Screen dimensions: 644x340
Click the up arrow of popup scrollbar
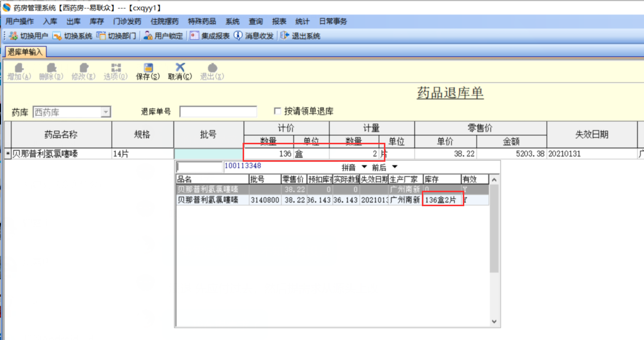pyautogui.click(x=494, y=180)
